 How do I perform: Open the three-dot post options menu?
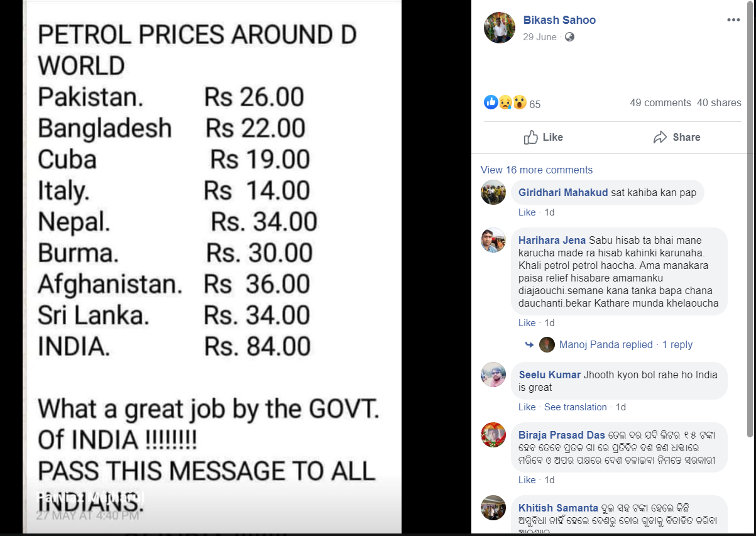tap(733, 20)
